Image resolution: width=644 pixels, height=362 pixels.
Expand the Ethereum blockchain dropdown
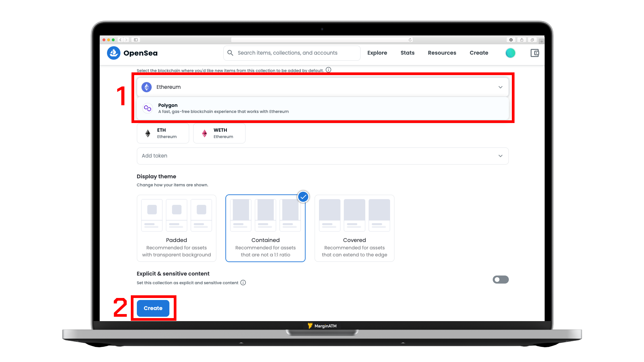(x=323, y=87)
